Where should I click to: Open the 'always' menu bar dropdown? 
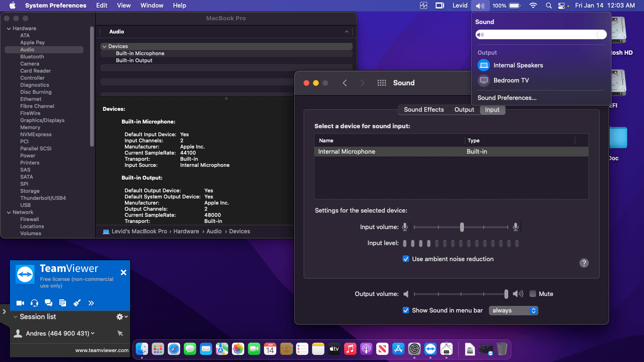pos(513,311)
